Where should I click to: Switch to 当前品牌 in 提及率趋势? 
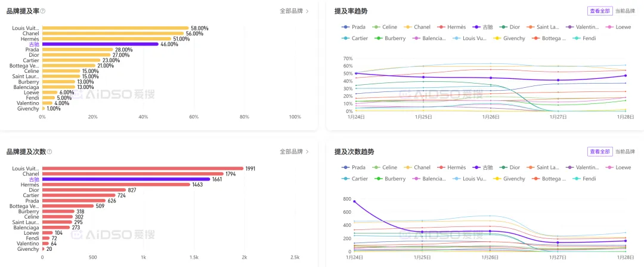tap(625, 11)
